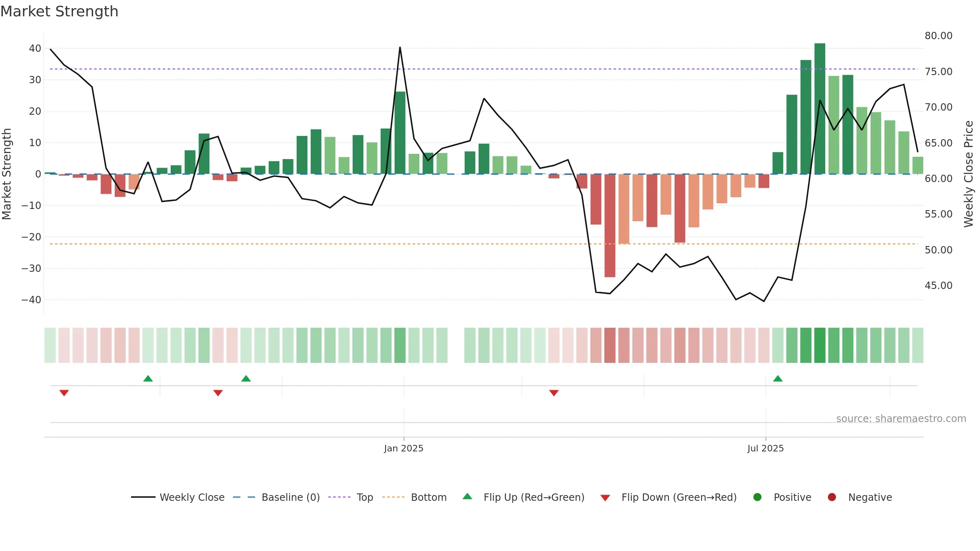Click the Jan 2025 x-axis label
The height and width of the screenshot is (551, 980).
(404, 449)
